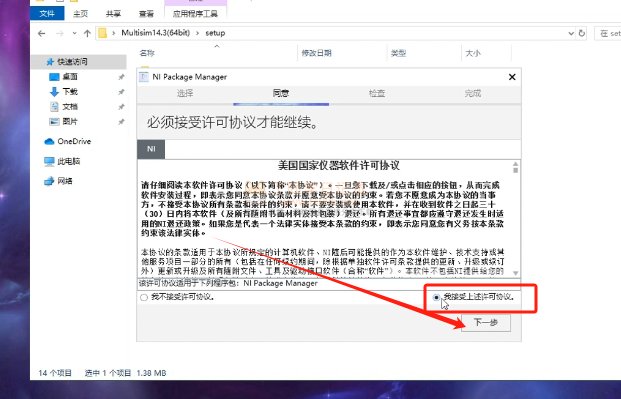Viewport: 621px width, 399px height.
Task: Click the pin icon beside 图片
Action: (121, 122)
